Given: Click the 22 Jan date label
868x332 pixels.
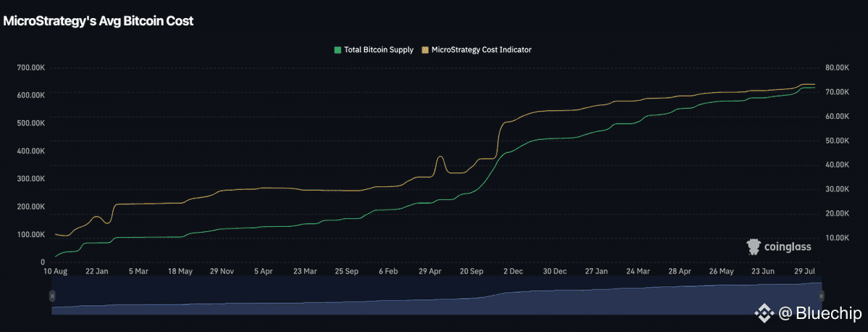Looking at the screenshot, I should click(x=97, y=272).
